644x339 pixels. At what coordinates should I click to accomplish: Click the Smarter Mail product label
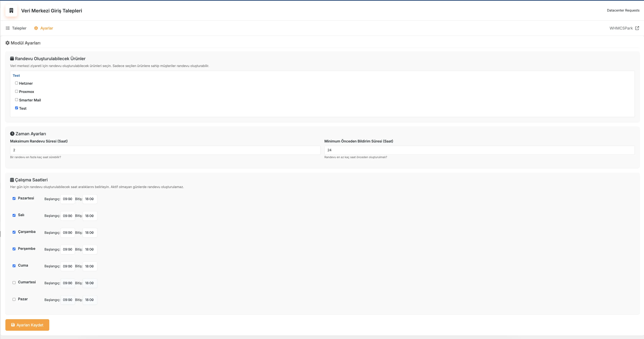click(30, 100)
